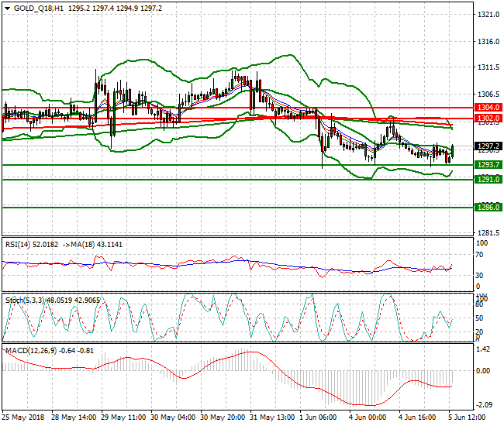Select the 1302.0 red resistance level label
The width and height of the screenshot is (504, 426).
coord(488,118)
